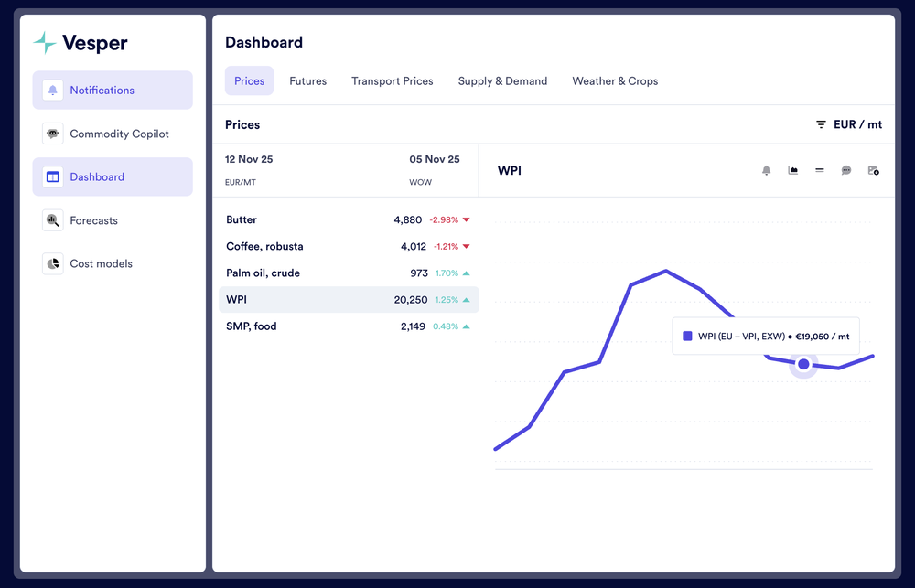Go to Supply & Demand tab

(x=502, y=81)
